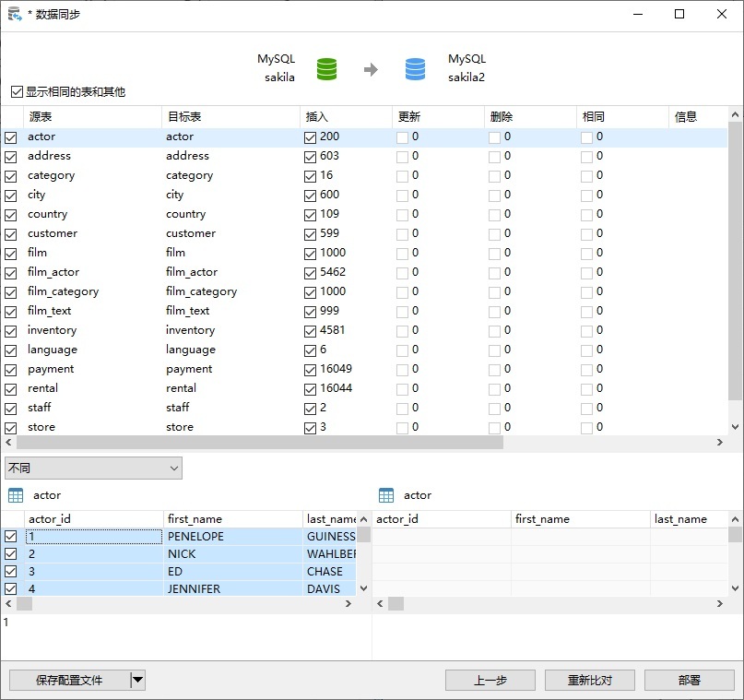The image size is (744, 700).
Task: Toggle the 显示相同的表和其他 checkbox
Action: (x=18, y=91)
